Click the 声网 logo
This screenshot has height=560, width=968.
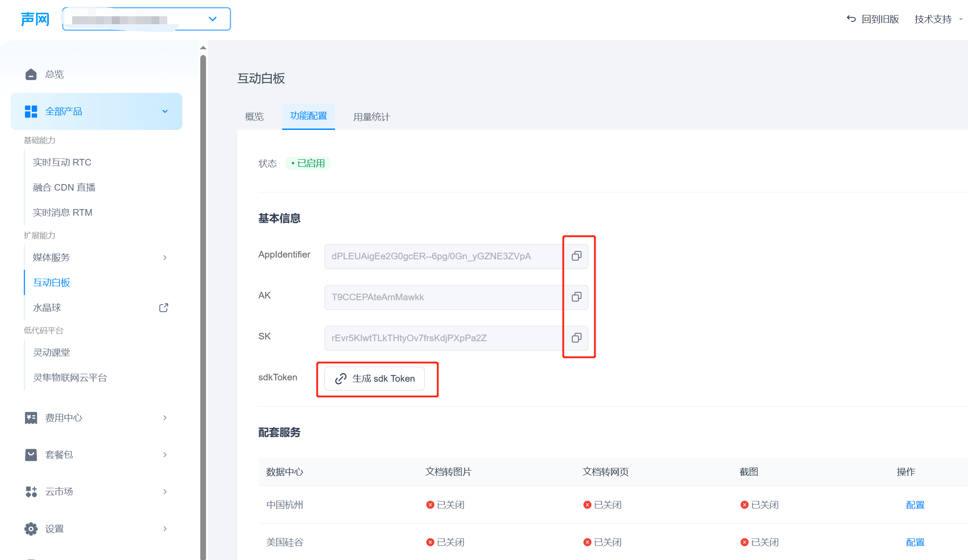35,19
